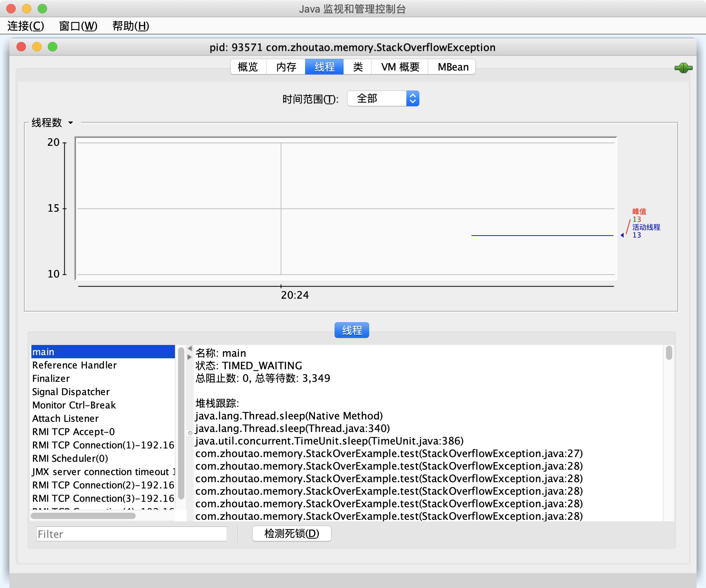The height and width of the screenshot is (588, 706).
Task: Click into the Filter input field
Action: 131,534
